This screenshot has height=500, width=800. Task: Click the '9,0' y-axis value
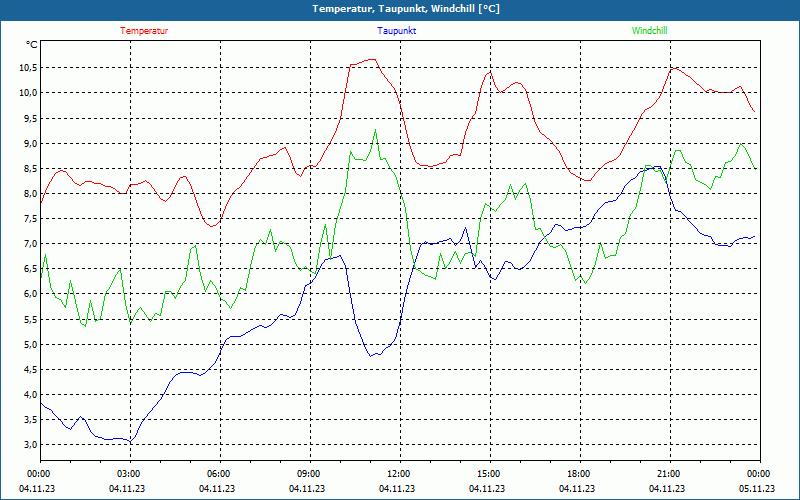[x=30, y=143]
